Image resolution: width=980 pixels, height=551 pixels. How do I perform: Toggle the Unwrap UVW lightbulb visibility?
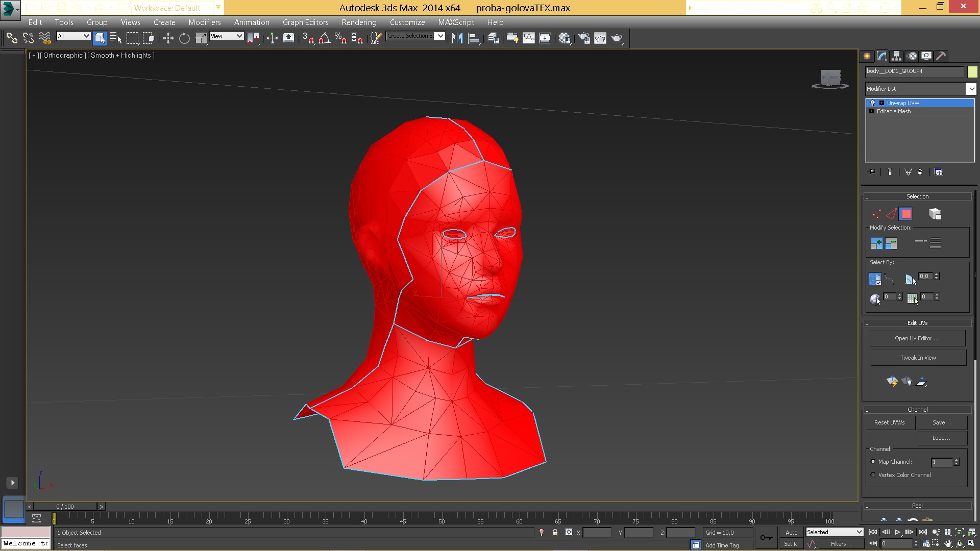[873, 103]
